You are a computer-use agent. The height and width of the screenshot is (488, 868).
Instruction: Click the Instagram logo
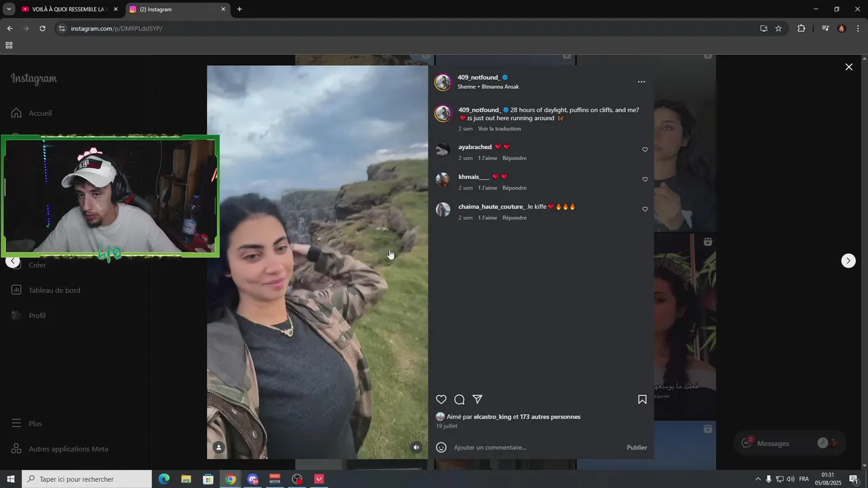click(x=34, y=79)
